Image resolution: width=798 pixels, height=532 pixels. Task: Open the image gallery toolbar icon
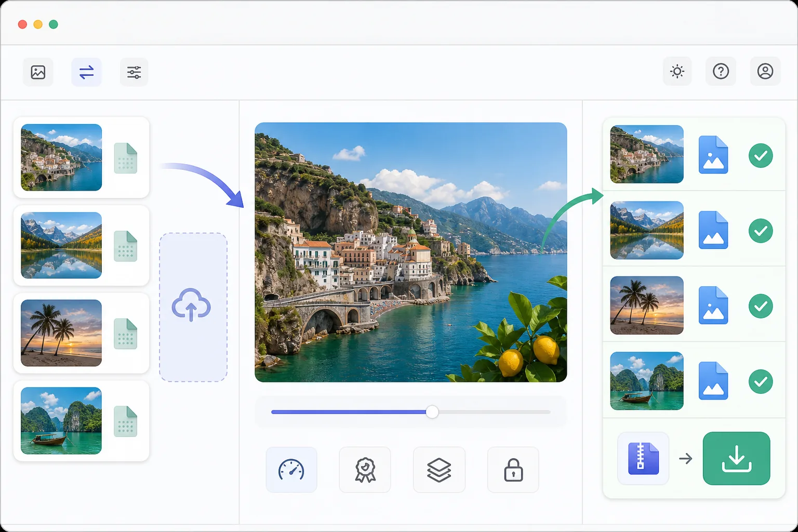coord(38,72)
